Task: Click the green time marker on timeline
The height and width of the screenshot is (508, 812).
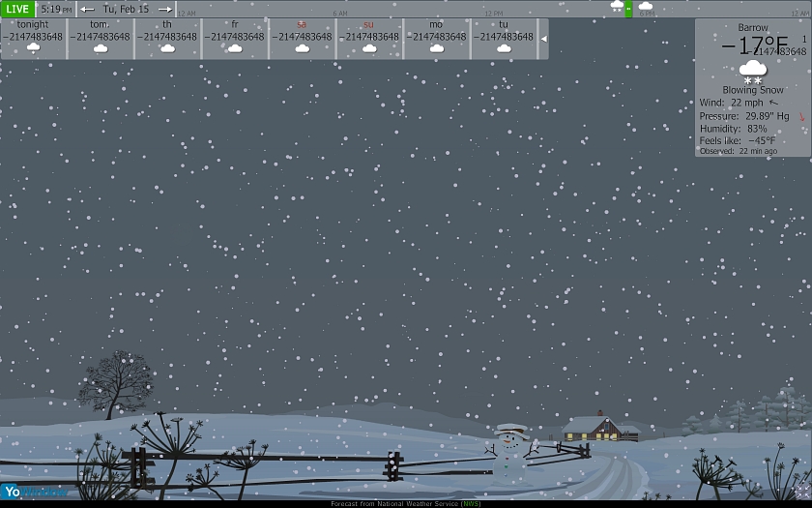Action: [628, 9]
